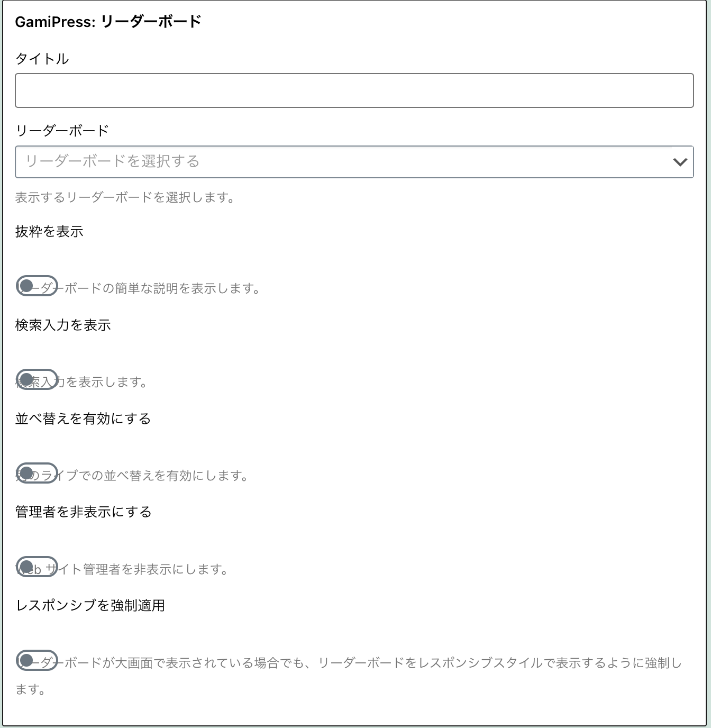Enable the 検索入力を表示 switch
The width and height of the screenshot is (711, 728).
click(37, 379)
